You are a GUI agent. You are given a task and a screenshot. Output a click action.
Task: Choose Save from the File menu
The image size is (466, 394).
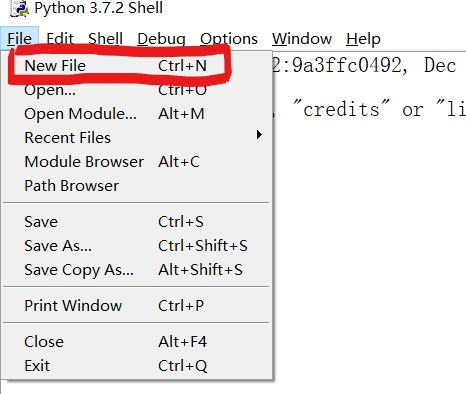click(x=138, y=222)
